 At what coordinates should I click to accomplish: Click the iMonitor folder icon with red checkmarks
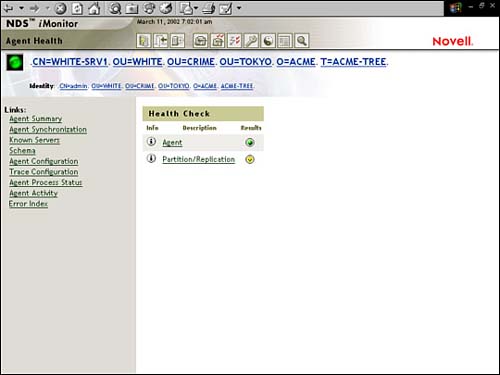[218, 41]
